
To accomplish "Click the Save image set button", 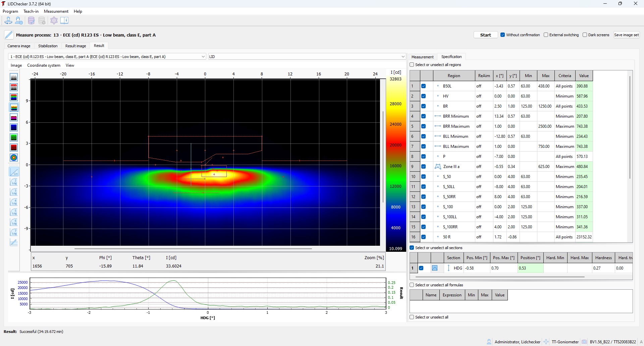I will [x=626, y=35].
